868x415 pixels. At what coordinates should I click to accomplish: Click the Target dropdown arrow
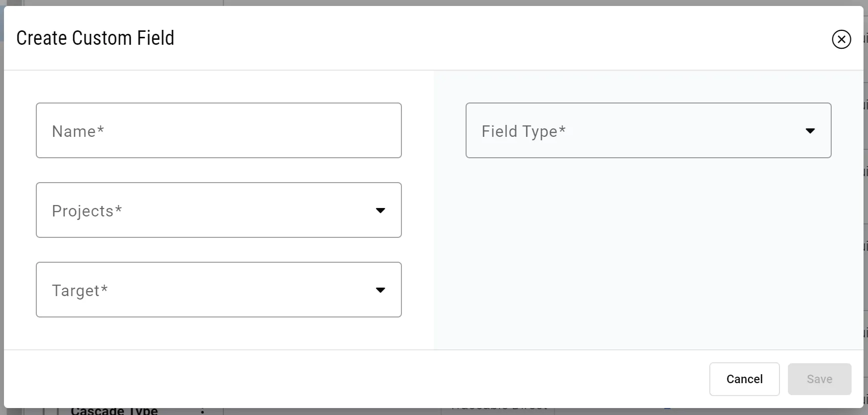(x=381, y=290)
